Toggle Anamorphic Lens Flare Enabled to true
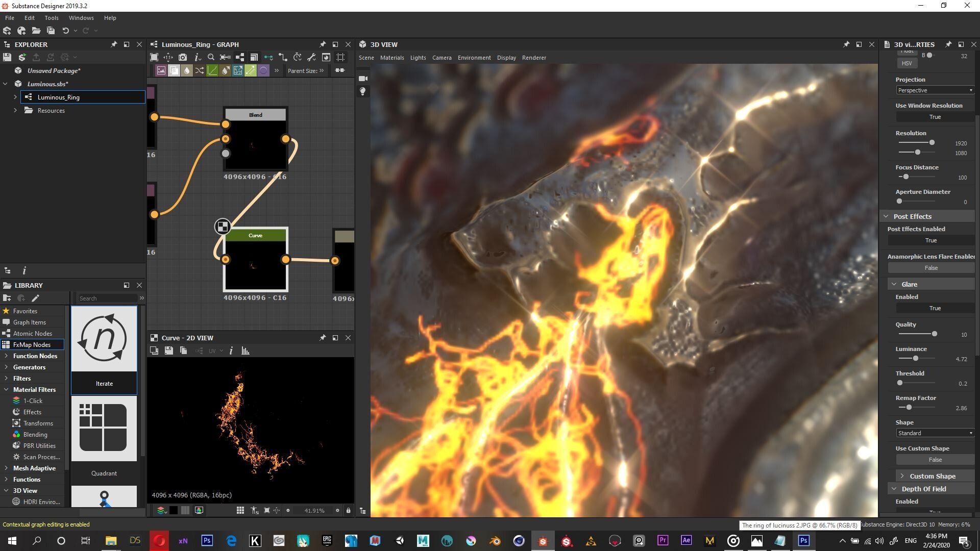The height and width of the screenshot is (551, 980). (x=931, y=268)
